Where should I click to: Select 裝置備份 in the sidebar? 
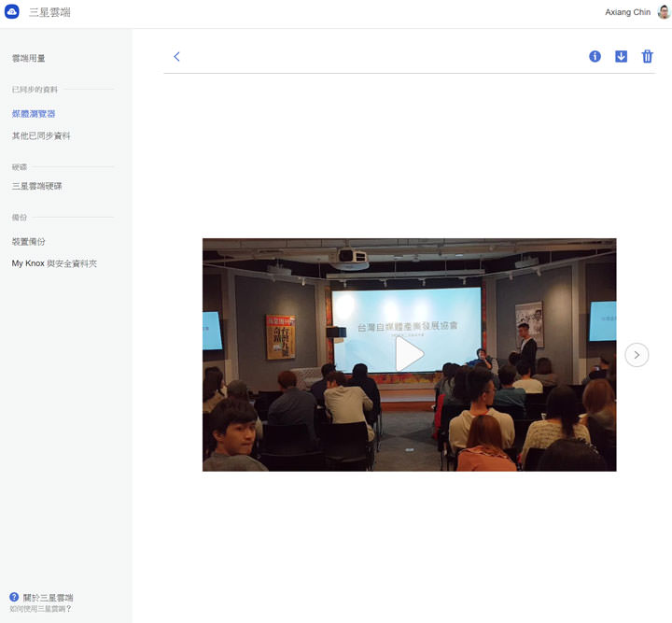pos(29,242)
